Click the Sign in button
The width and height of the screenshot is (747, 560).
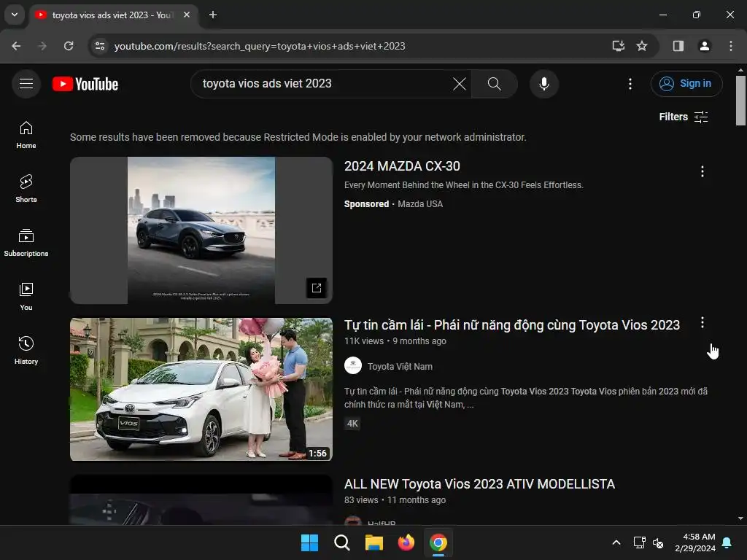point(686,84)
